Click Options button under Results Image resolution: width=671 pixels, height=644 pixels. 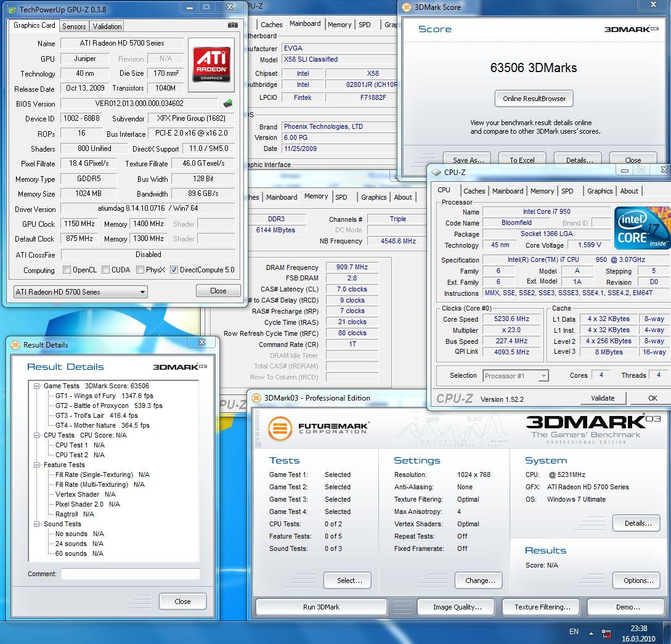click(637, 581)
